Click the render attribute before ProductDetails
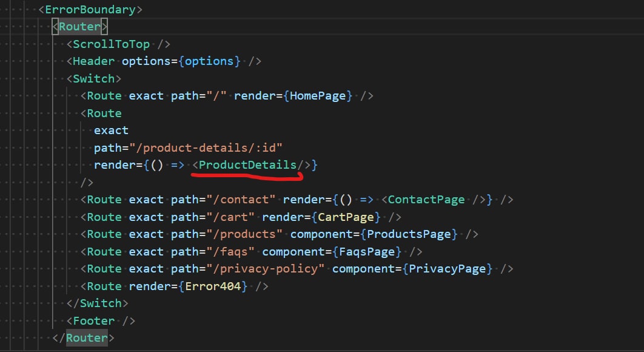Image resolution: width=644 pixels, height=352 pixels. [115, 165]
